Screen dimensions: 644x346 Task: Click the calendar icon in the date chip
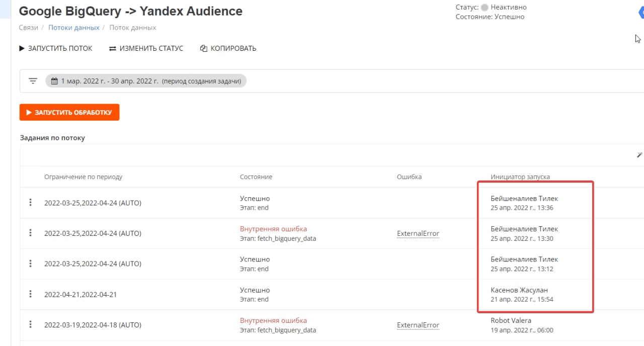(54, 81)
